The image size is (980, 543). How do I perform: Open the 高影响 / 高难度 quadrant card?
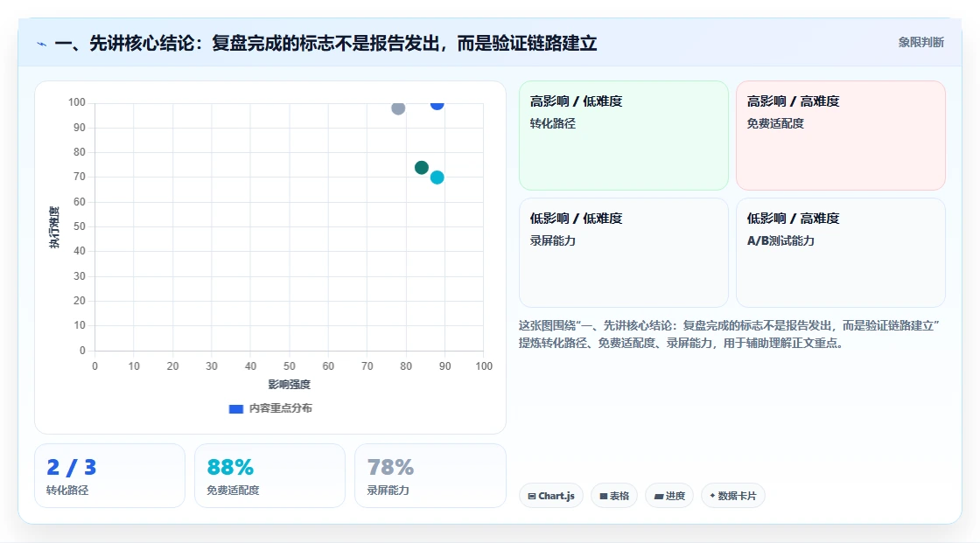click(x=841, y=135)
